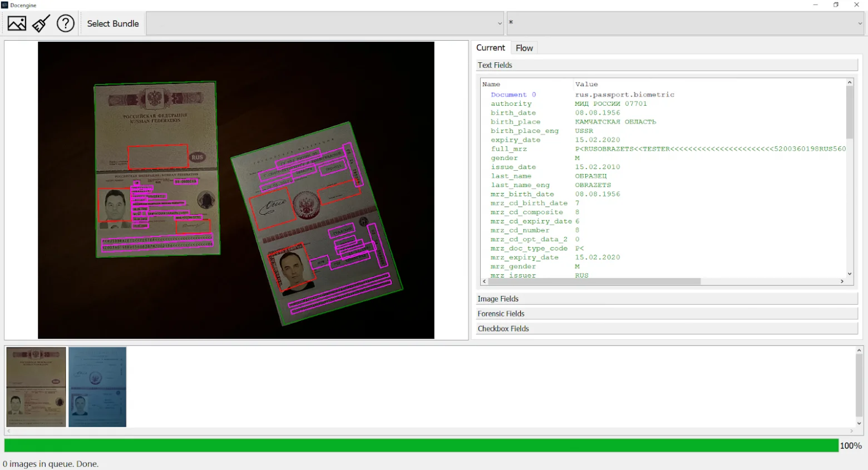Click value rus.passport.biometric

tap(625, 95)
